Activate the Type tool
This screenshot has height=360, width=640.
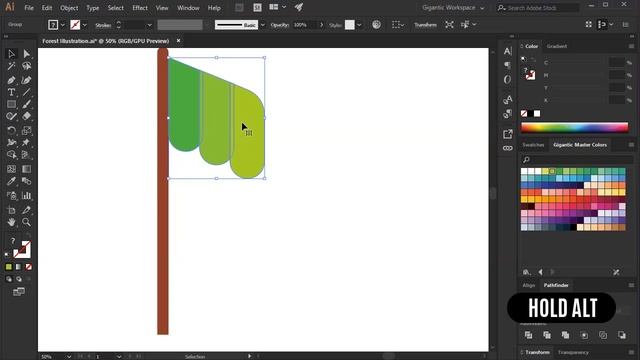pyautogui.click(x=11, y=92)
